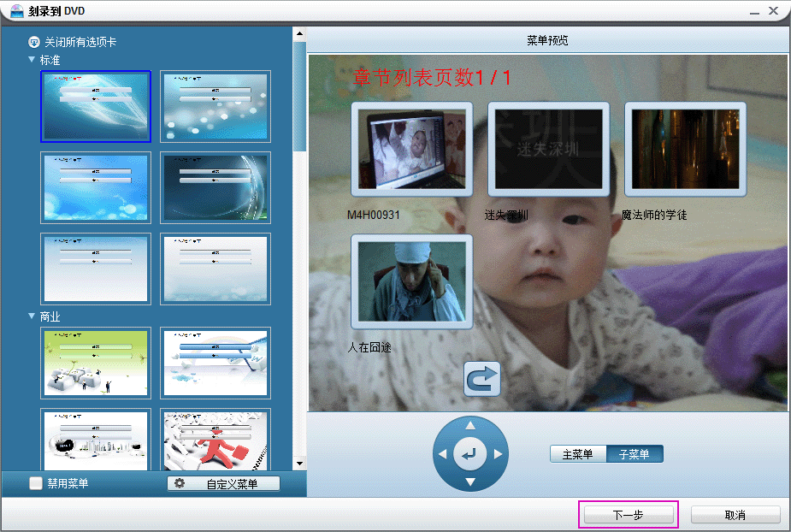This screenshot has height=532, width=791.
Task: Click the template list scroll-up arrow
Action: [x=299, y=34]
